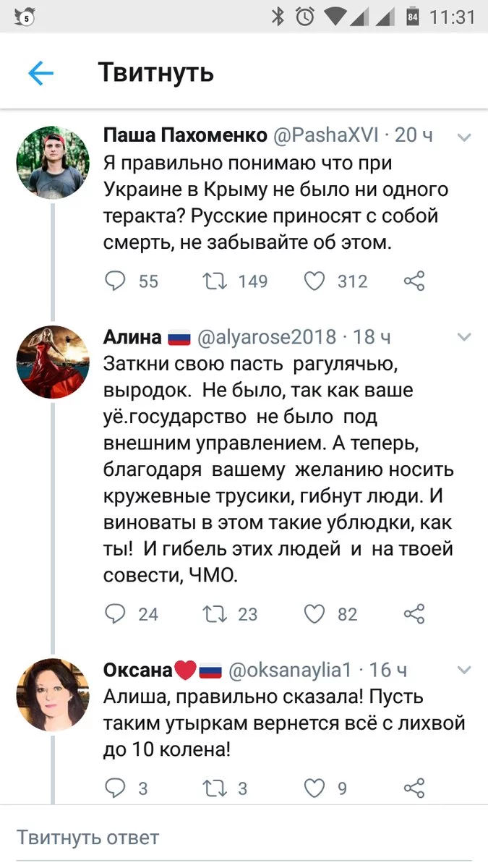The height and width of the screenshot is (868, 488).
Task: Share Паша Пахоменко's tweet
Action: coord(414,281)
